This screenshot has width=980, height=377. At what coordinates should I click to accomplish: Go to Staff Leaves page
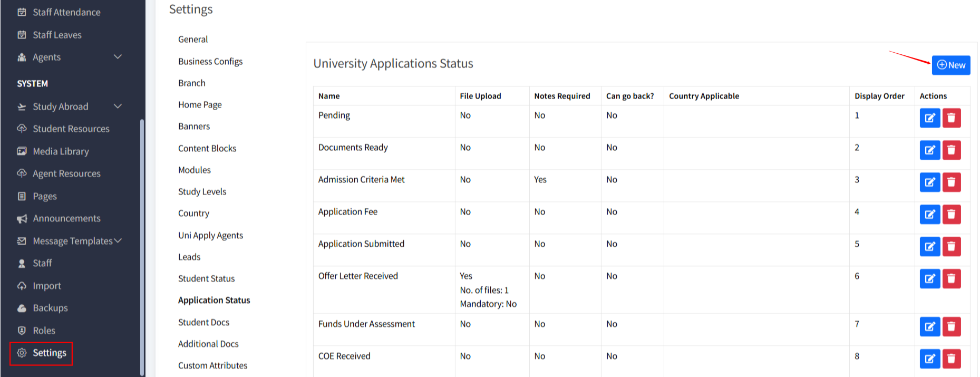[57, 35]
